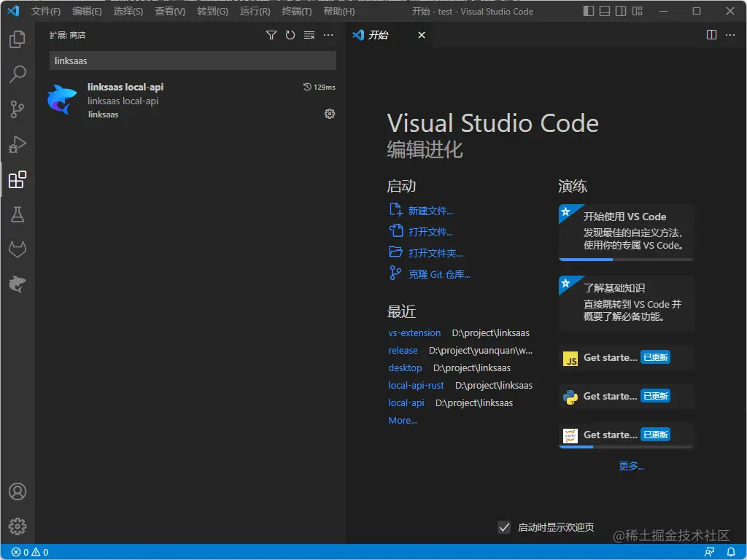Toggle the panel layout button in title bar
This screenshot has width=747, height=560.
605,11
